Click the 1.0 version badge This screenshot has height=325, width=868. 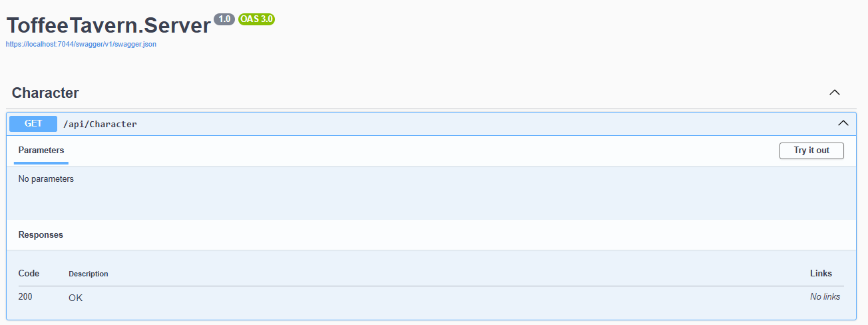(x=224, y=19)
